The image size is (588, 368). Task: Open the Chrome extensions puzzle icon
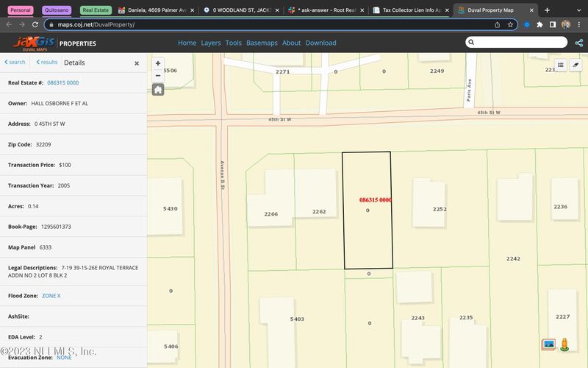click(x=539, y=25)
